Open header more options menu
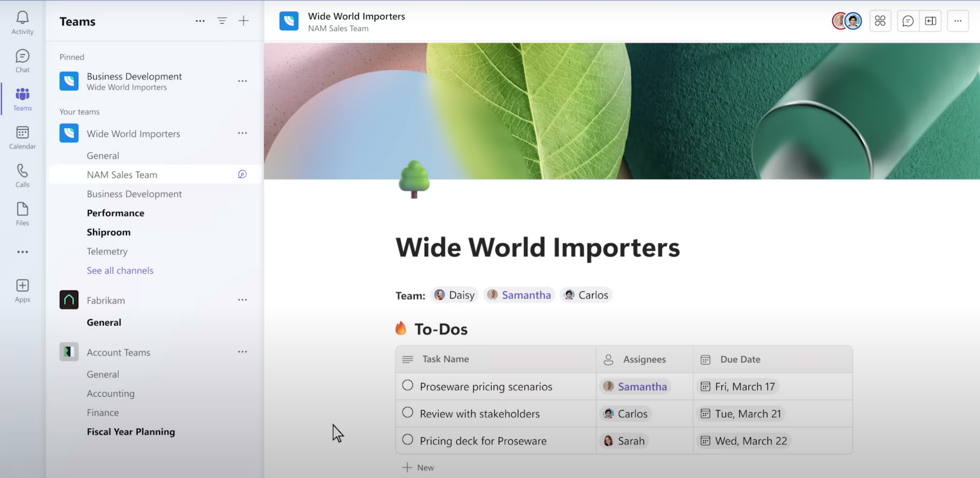980x478 pixels. (x=958, y=21)
